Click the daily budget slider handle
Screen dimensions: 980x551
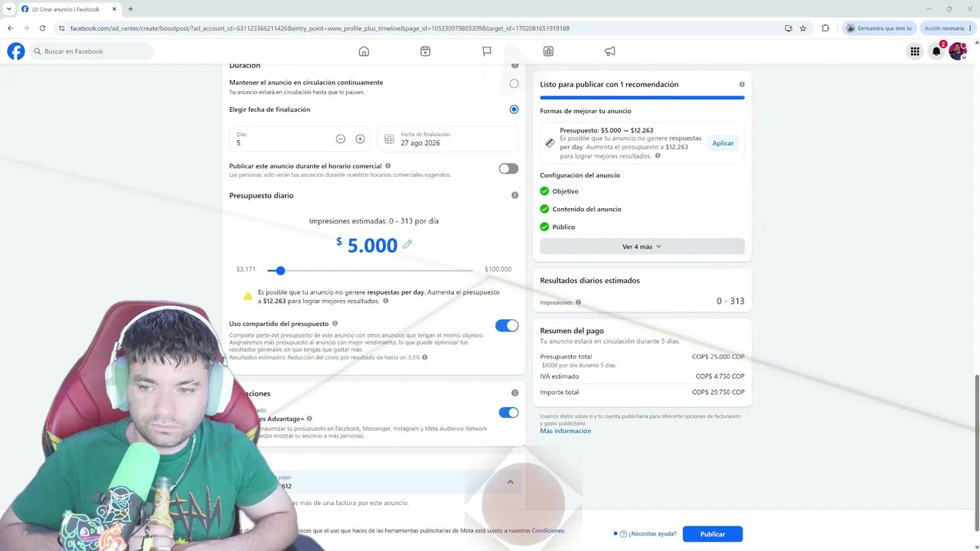(280, 270)
